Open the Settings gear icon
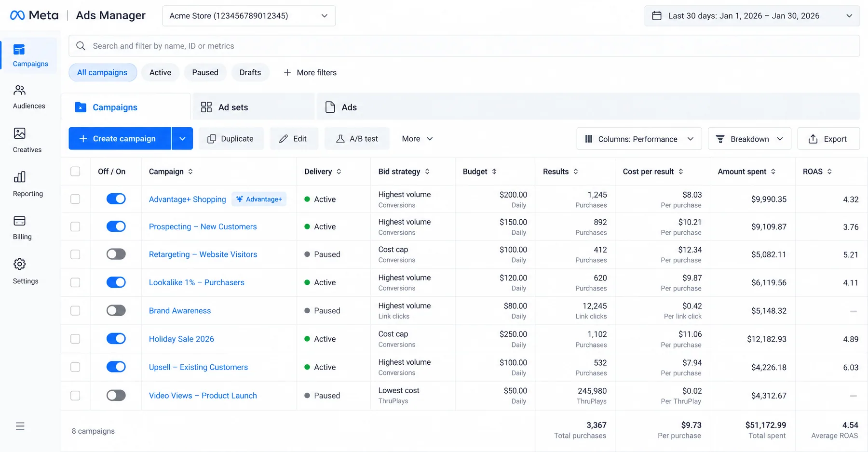The image size is (868, 452). tap(19, 264)
